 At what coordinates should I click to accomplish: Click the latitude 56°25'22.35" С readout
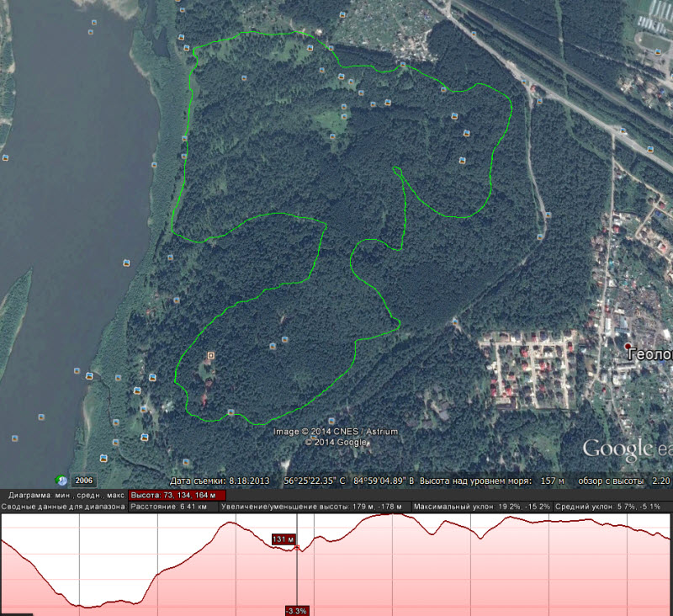point(315,481)
